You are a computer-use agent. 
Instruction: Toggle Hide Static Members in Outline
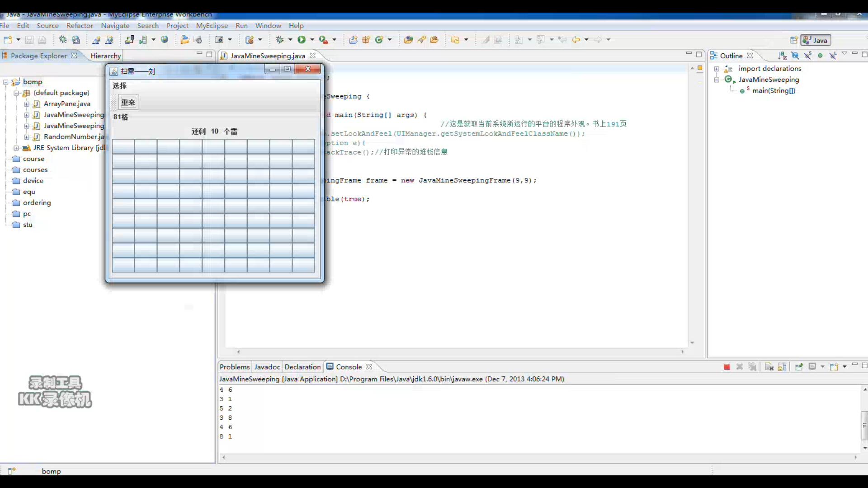[x=807, y=56]
